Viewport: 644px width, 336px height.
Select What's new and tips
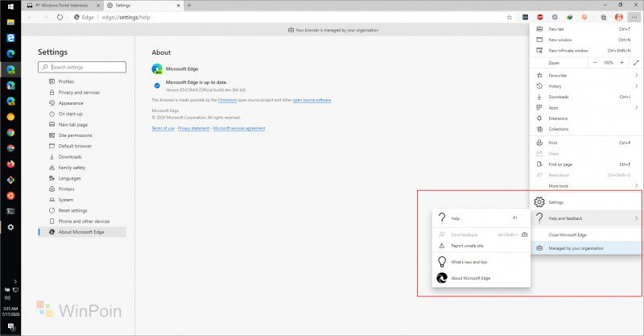[x=481, y=262]
